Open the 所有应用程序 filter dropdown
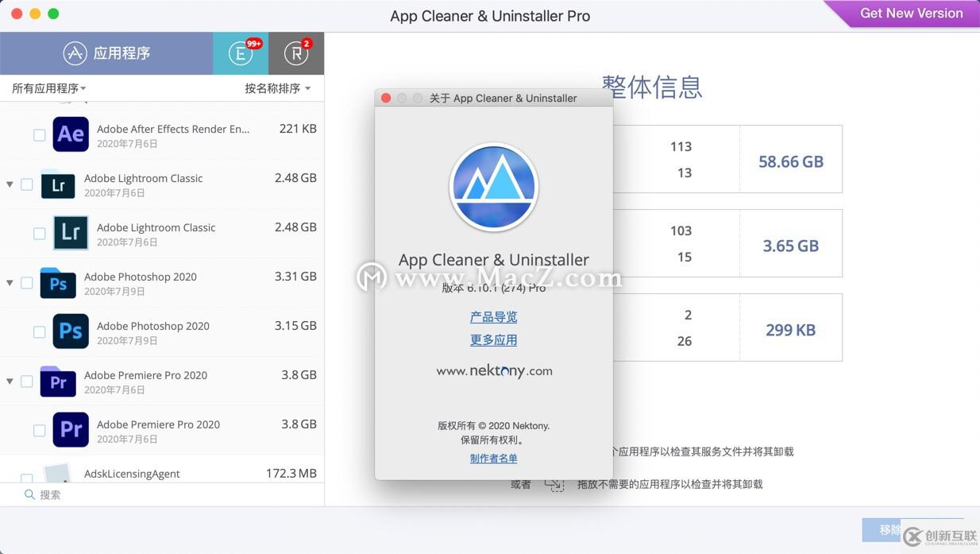Image resolution: width=980 pixels, height=554 pixels. (x=48, y=88)
